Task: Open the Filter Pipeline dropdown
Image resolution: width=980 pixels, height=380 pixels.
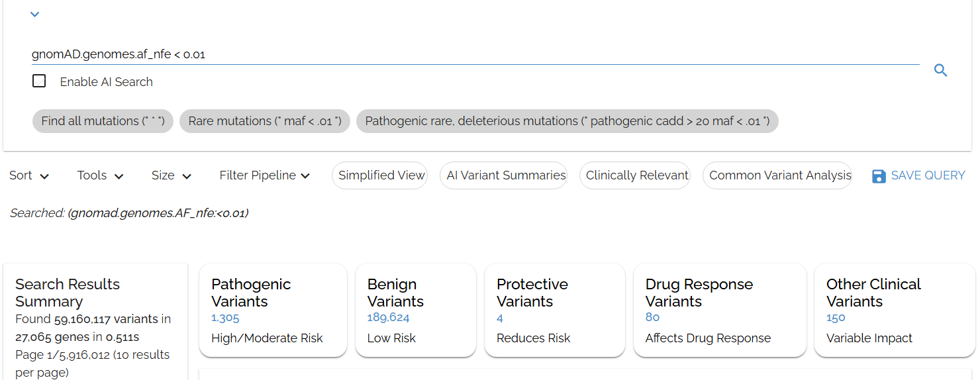Action: click(x=265, y=175)
